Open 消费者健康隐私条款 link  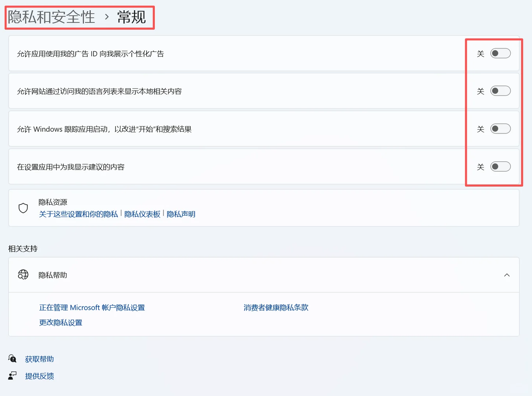tap(275, 307)
